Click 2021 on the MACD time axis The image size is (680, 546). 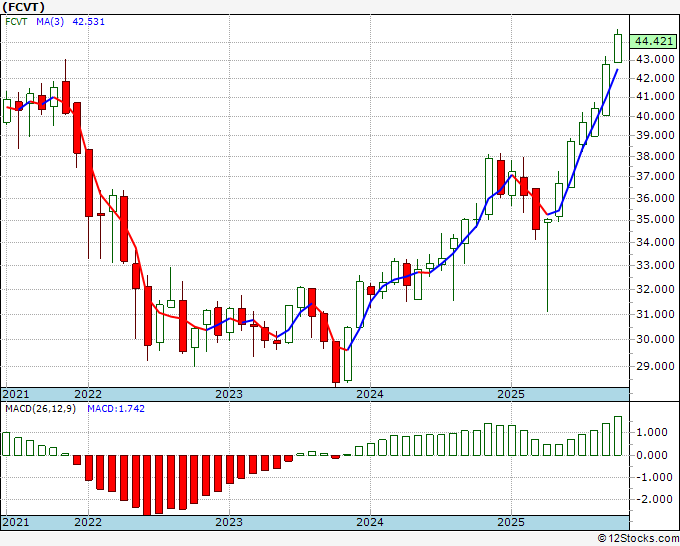click(x=16, y=522)
